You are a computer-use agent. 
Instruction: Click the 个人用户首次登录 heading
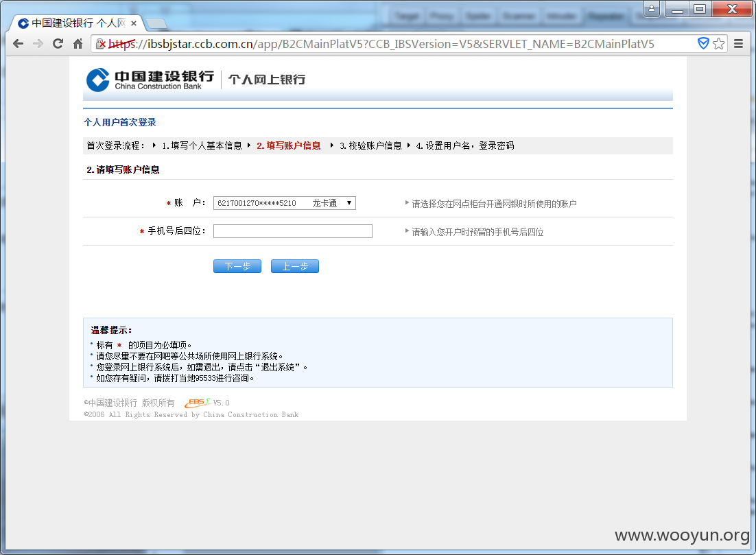click(x=119, y=123)
